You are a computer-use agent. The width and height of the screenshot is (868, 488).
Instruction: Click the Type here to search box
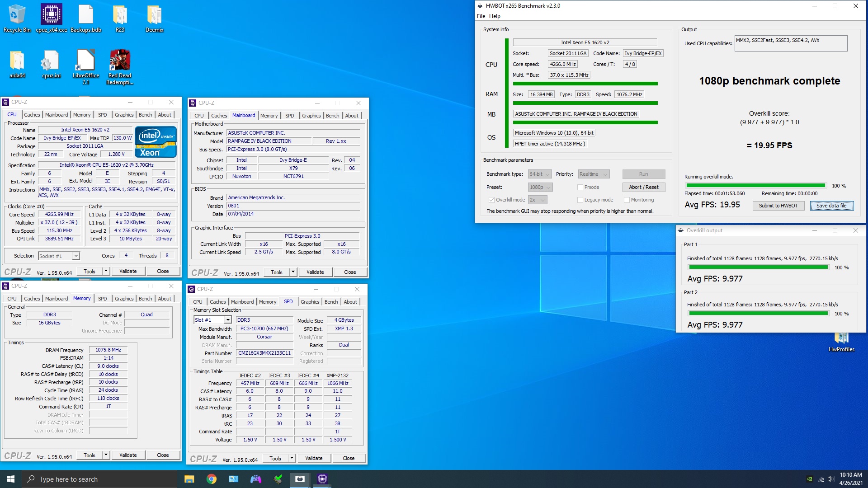(99, 479)
